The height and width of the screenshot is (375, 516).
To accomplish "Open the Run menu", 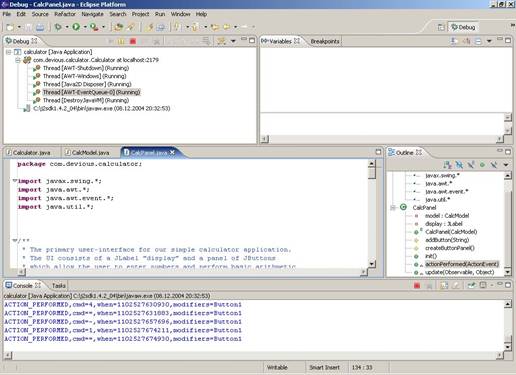I will (160, 14).
